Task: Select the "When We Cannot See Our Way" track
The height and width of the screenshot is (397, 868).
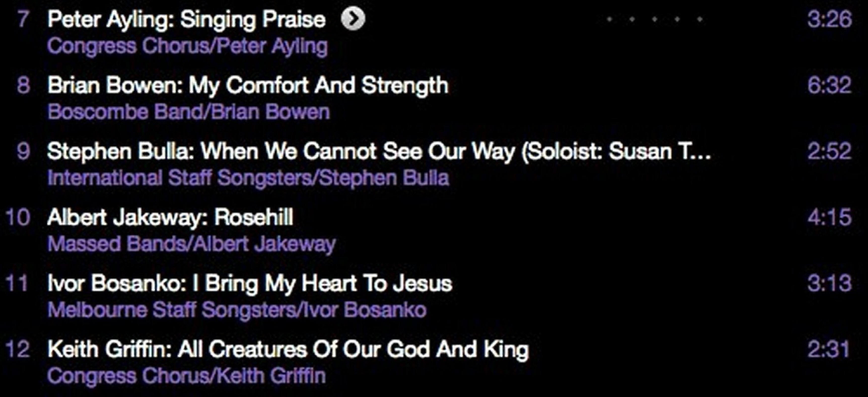Action: [x=379, y=152]
